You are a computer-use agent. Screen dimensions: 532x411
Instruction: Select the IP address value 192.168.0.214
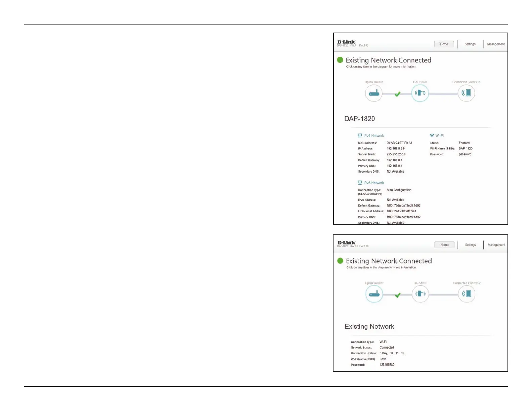(396, 148)
